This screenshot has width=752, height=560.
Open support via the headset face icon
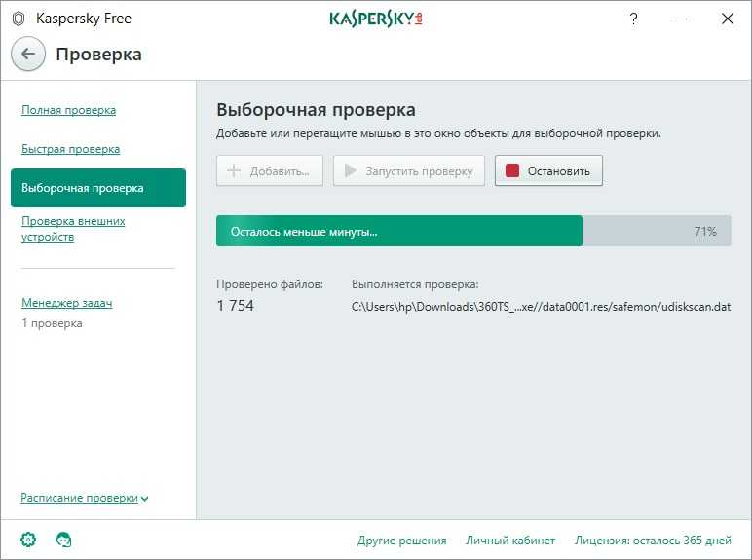tap(63, 540)
